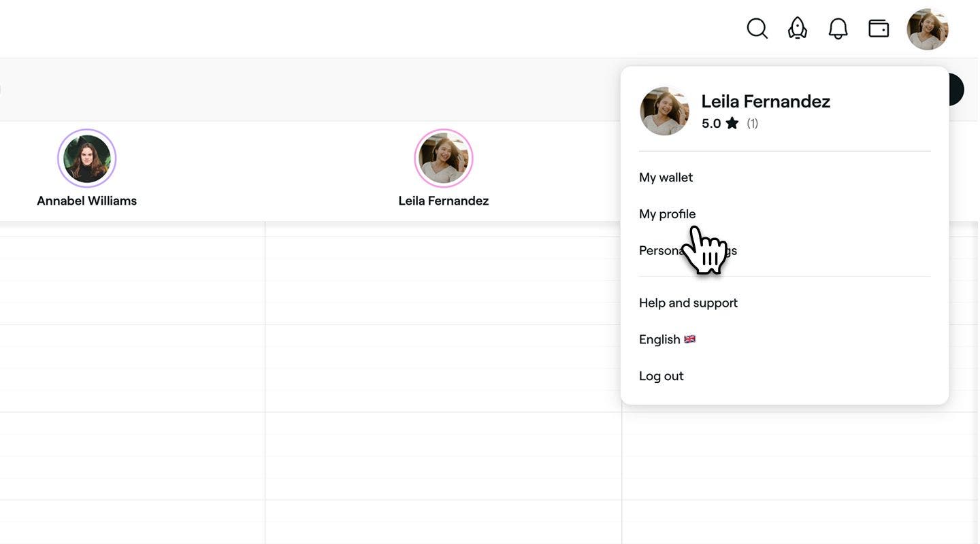Click the star rating icon beside 5.0
Image resolution: width=980 pixels, height=544 pixels.
(732, 123)
